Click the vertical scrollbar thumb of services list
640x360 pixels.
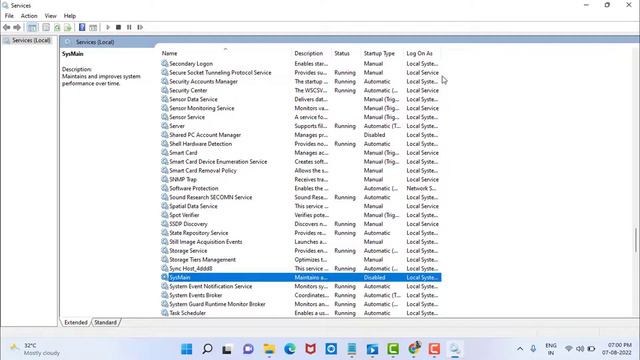[636, 240]
